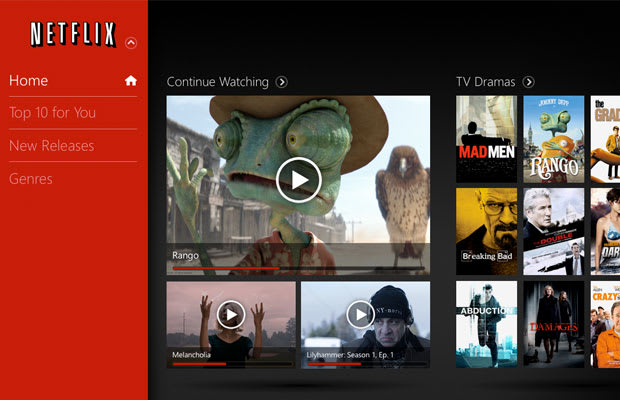Open The Graduate poster at the edge
Image resolution: width=620 pixels, height=400 pixels.
pyautogui.click(x=605, y=139)
